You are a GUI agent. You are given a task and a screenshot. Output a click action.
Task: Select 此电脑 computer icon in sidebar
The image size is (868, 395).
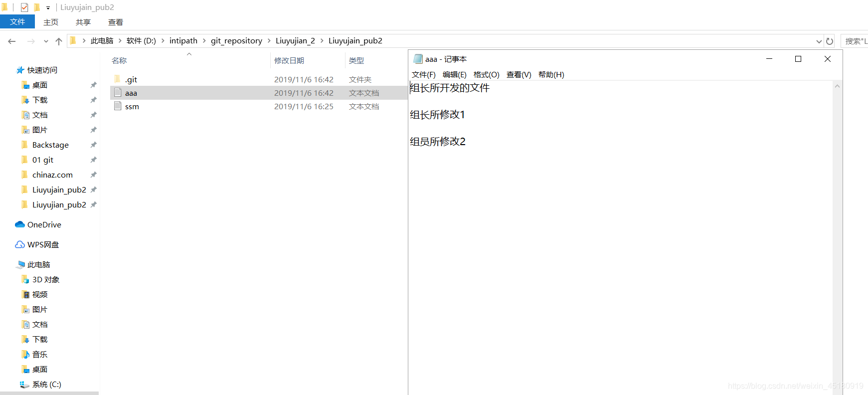tap(20, 264)
